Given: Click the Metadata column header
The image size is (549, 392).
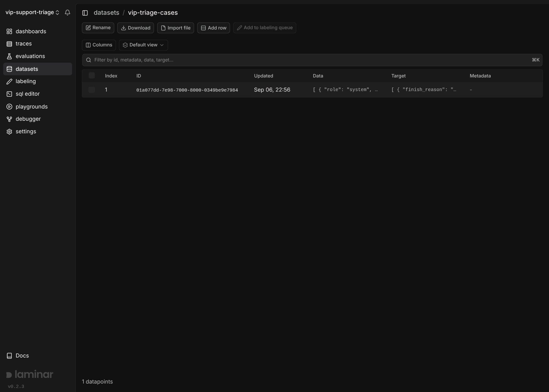Looking at the screenshot, I should (480, 76).
